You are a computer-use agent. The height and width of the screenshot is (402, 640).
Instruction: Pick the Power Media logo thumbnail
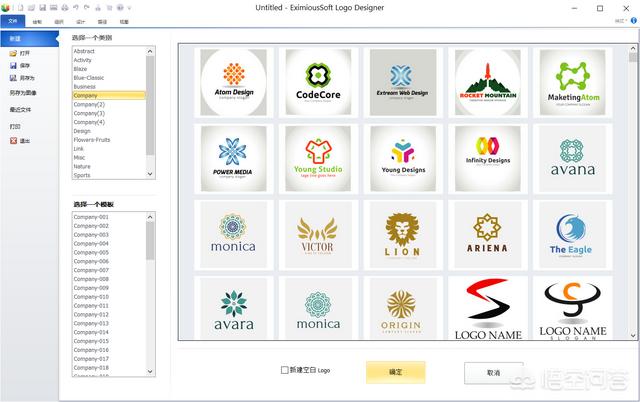tap(233, 158)
